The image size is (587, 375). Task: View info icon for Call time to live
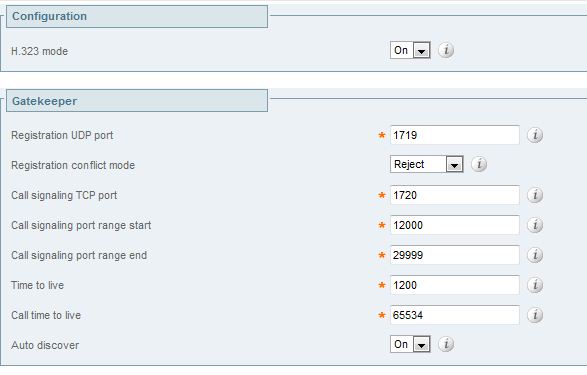pos(535,315)
